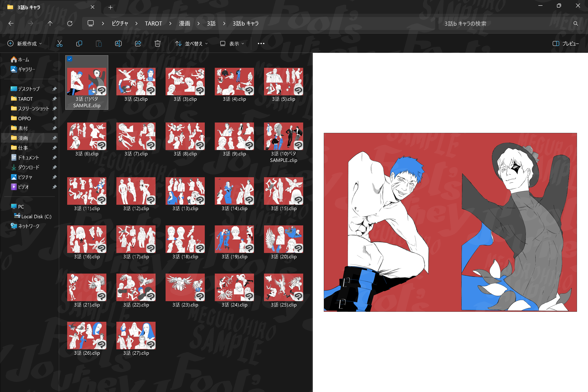588x392 pixels.
Task: Go up one folder level
Action: point(50,23)
